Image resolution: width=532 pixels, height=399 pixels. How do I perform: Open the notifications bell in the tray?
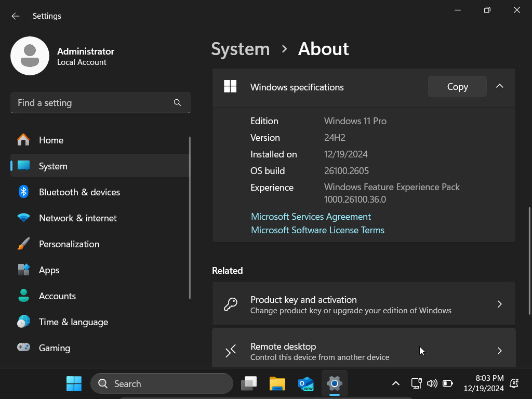(514, 383)
